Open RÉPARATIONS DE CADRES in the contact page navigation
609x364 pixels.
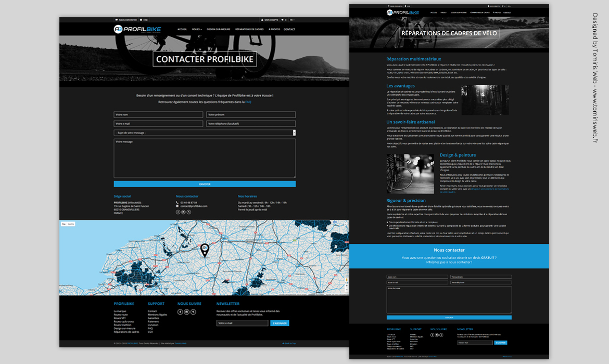tap(249, 29)
